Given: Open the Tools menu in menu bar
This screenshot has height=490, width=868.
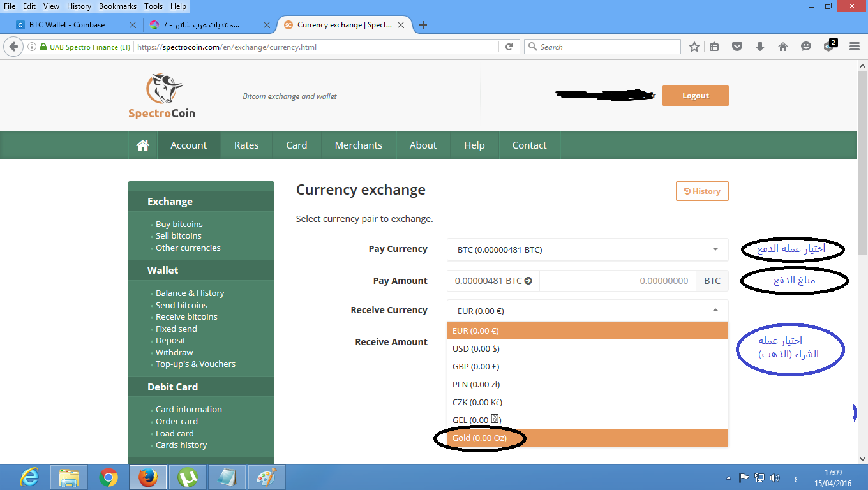Looking at the screenshot, I should pos(153,6).
